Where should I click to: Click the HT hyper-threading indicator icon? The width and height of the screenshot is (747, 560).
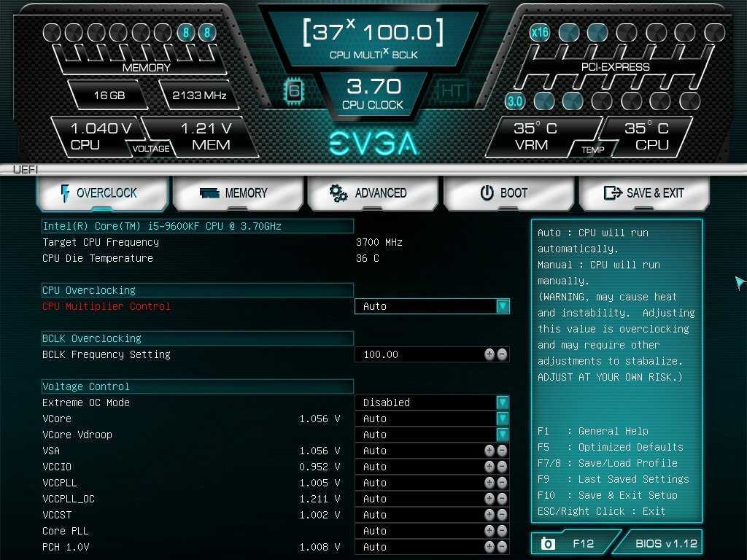(x=452, y=91)
